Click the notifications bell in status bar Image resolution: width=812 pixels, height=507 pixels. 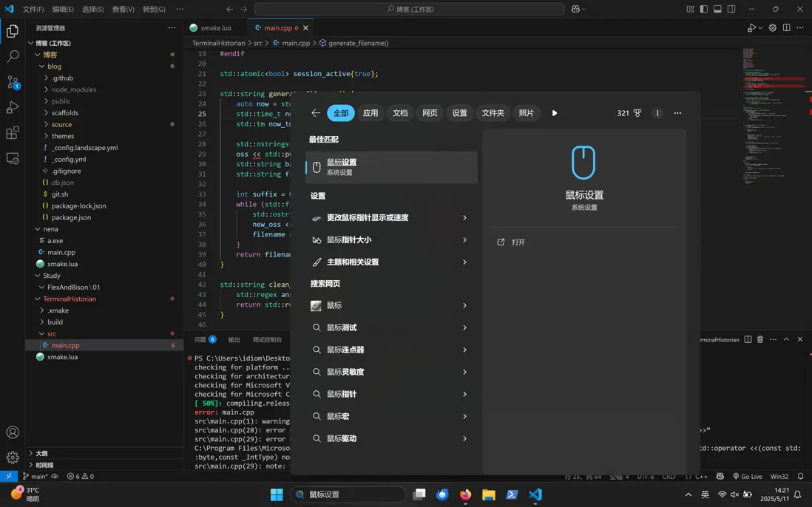coord(801,477)
